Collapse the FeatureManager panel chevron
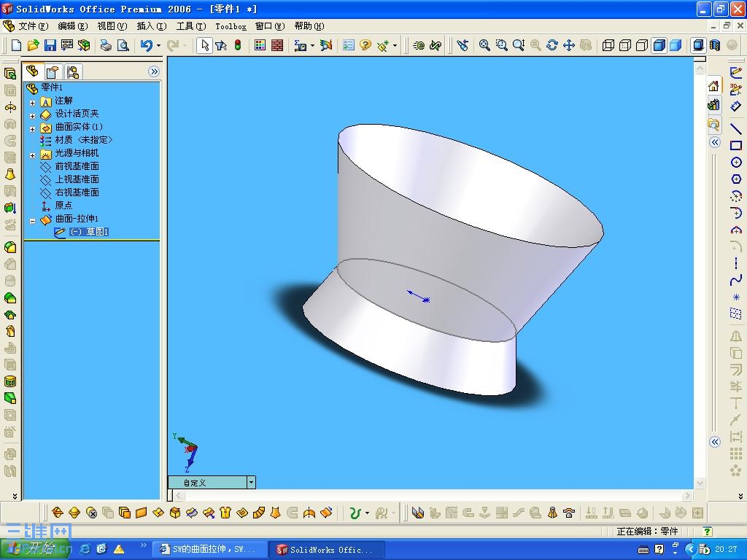Viewport: 747px width, 560px height. (x=153, y=72)
